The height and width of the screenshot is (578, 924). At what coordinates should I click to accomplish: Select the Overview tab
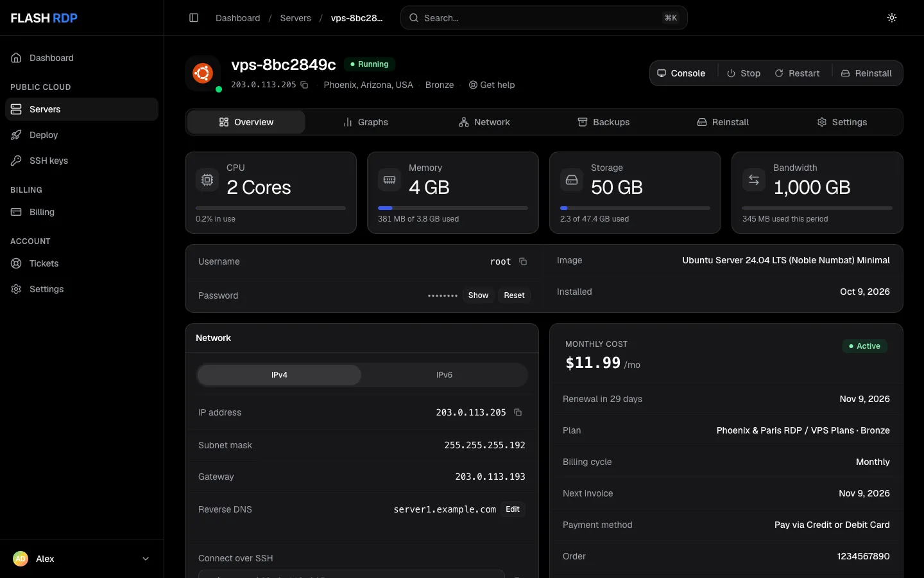click(246, 122)
